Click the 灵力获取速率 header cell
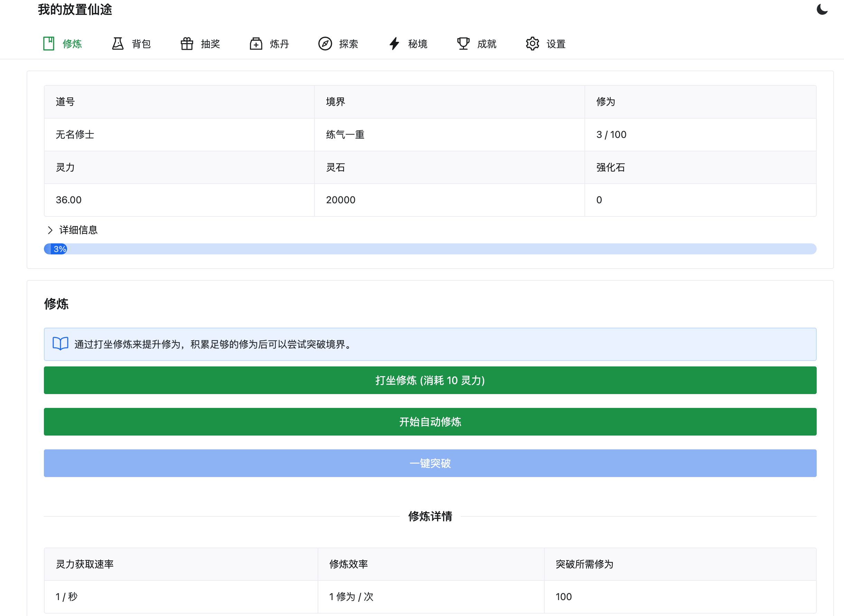The width and height of the screenshot is (844, 616). (181, 564)
